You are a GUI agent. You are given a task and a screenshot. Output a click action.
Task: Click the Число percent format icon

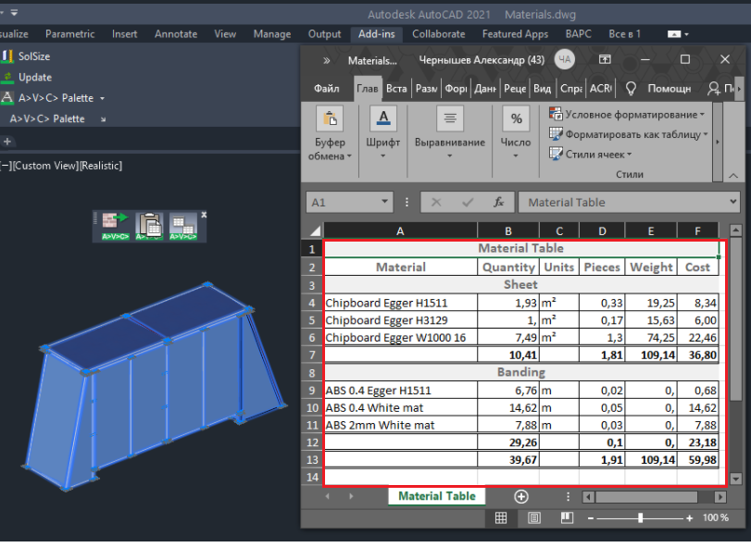point(516,119)
